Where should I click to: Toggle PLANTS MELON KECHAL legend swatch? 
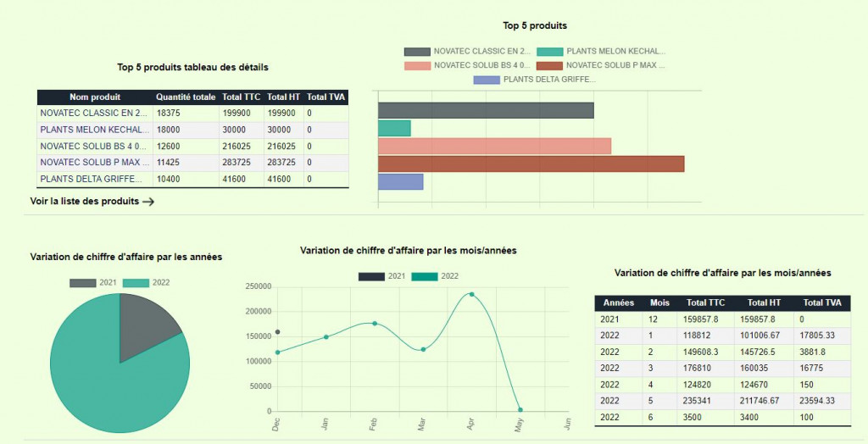tap(549, 52)
